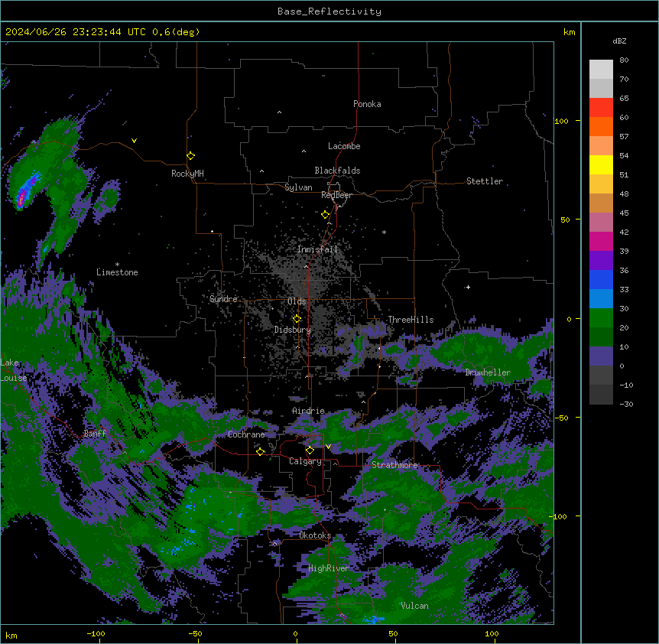This screenshot has width=659, height=644.
Task: Select the green 30–20 dBZ legend swatch
Action: pyautogui.click(x=601, y=318)
